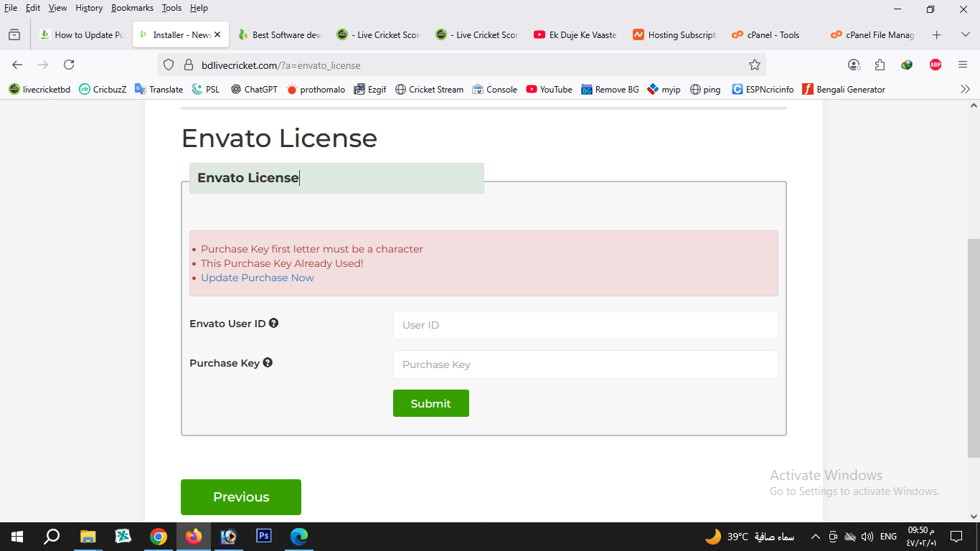Open the CricbuzZ bookmark
Image resolution: width=980 pixels, height=551 pixels.
(x=103, y=89)
